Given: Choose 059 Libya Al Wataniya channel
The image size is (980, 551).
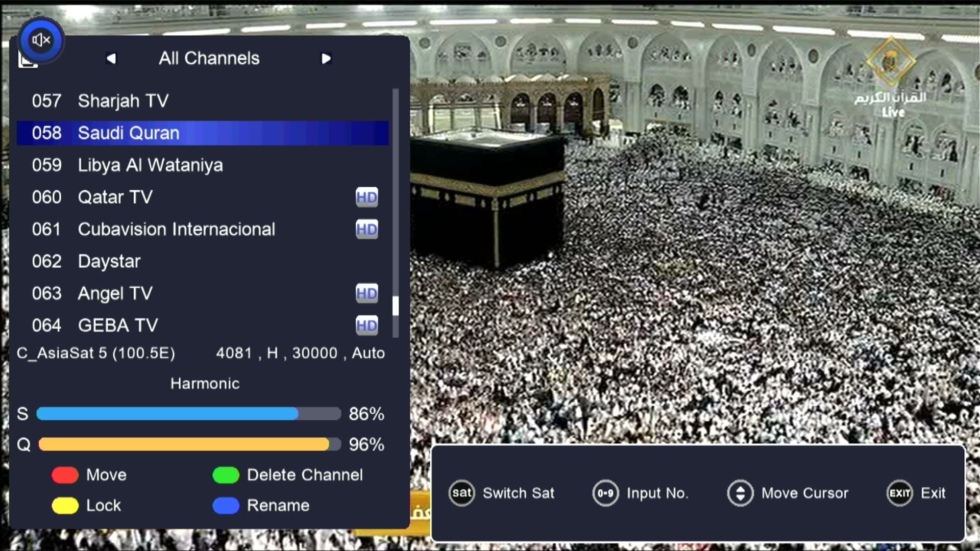Looking at the screenshot, I should (150, 165).
